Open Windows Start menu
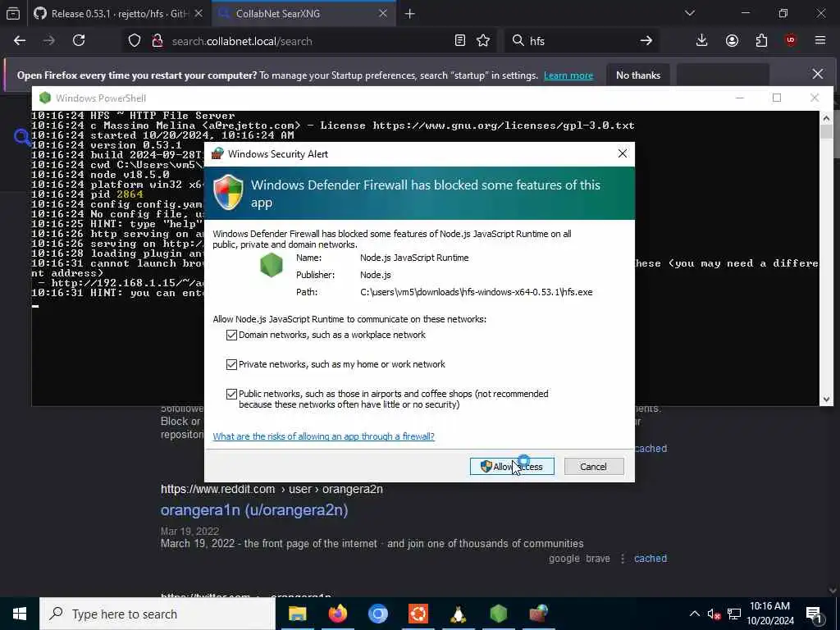 pyautogui.click(x=20, y=614)
